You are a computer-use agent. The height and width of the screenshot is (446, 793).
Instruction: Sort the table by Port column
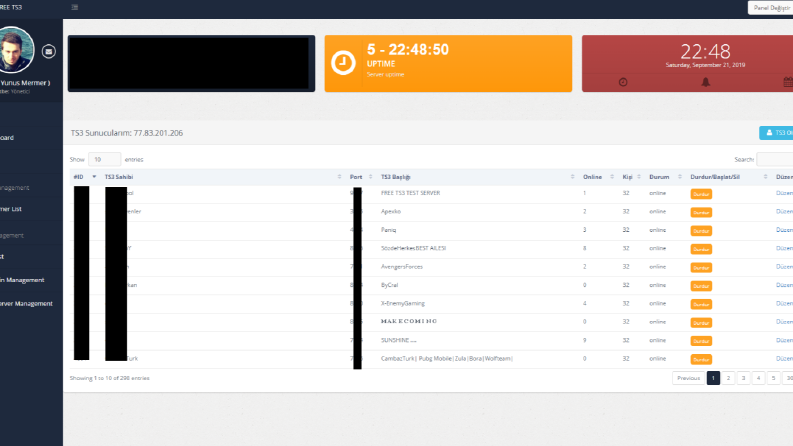pyautogui.click(x=361, y=177)
